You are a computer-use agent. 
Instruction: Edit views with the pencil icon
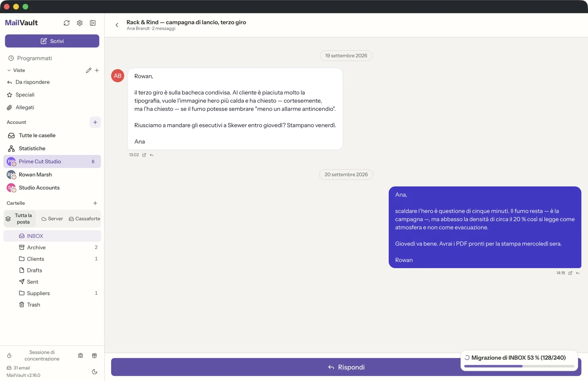coord(89,70)
